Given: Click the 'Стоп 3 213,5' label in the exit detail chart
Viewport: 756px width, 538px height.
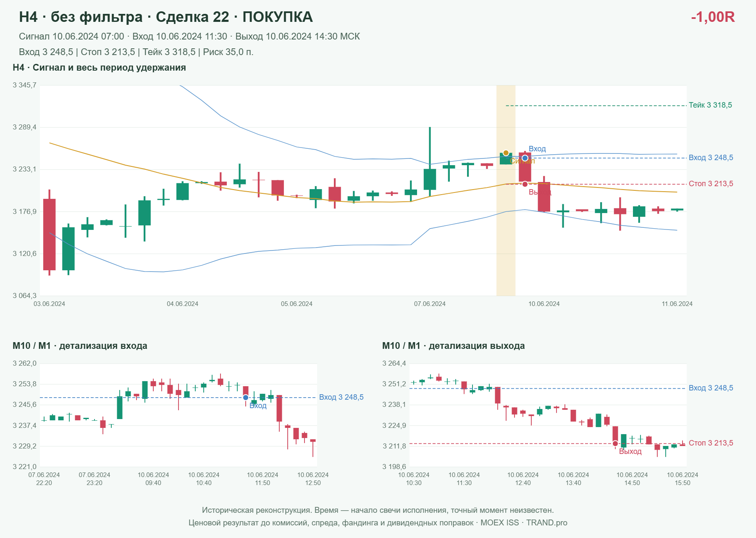Looking at the screenshot, I should point(711,443).
